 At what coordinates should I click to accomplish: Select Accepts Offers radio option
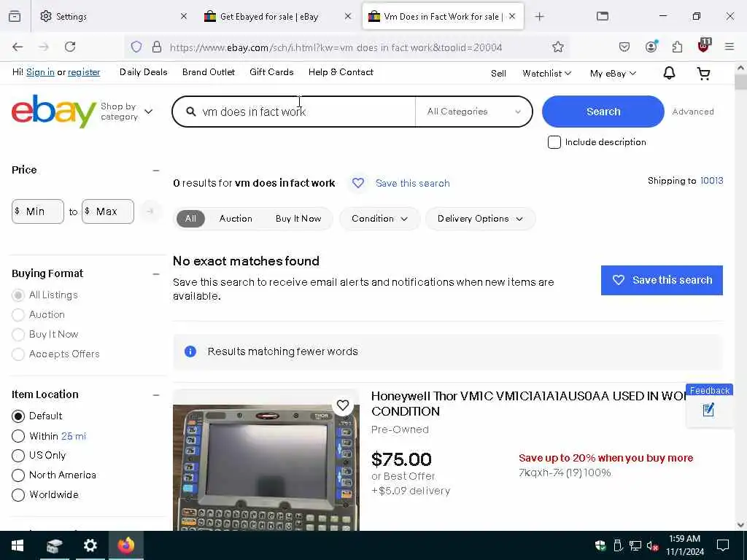(x=18, y=354)
